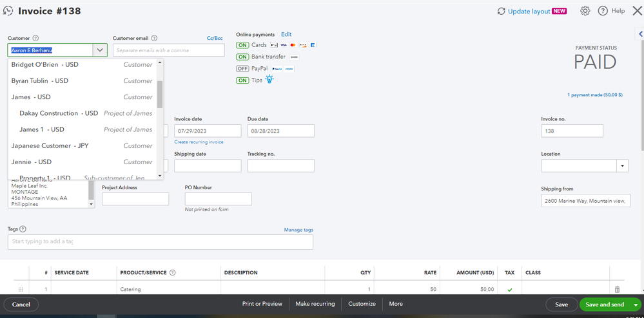
Task: Click the Invoice date field
Action: (x=208, y=131)
